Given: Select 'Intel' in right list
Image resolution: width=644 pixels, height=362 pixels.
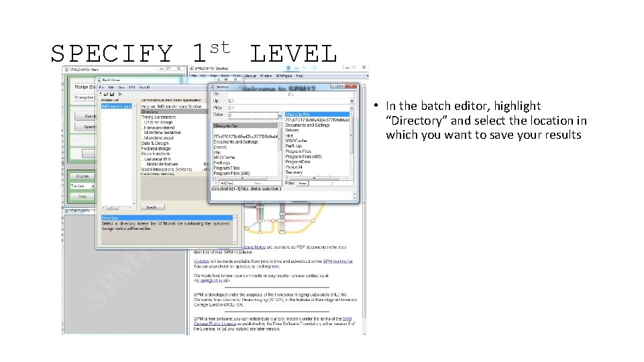Looking at the screenshot, I should tap(289, 135).
